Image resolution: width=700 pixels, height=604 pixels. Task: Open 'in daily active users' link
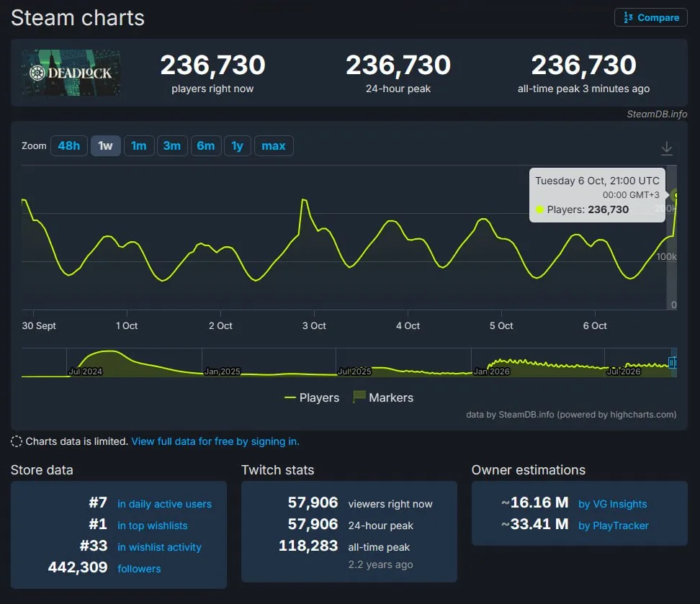(x=164, y=504)
